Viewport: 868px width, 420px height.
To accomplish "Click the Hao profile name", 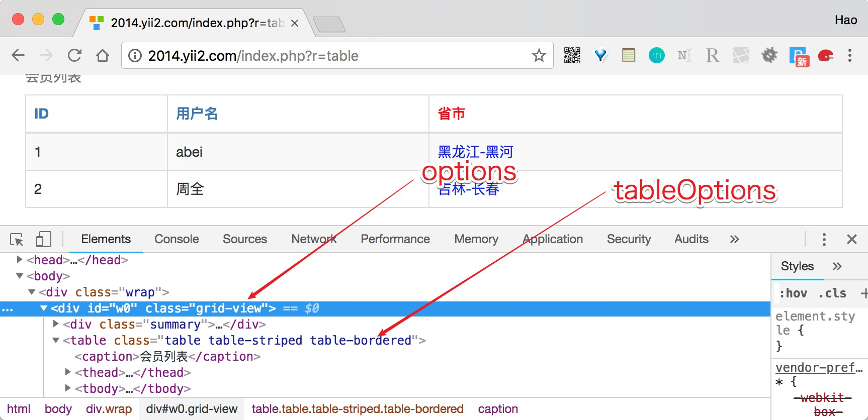I will (x=846, y=20).
